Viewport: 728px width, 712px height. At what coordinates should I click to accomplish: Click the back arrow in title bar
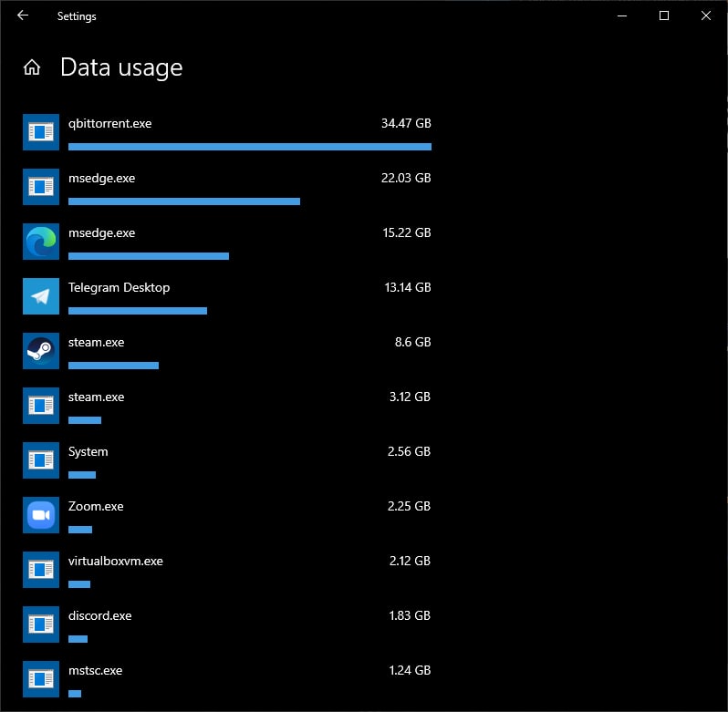[23, 15]
